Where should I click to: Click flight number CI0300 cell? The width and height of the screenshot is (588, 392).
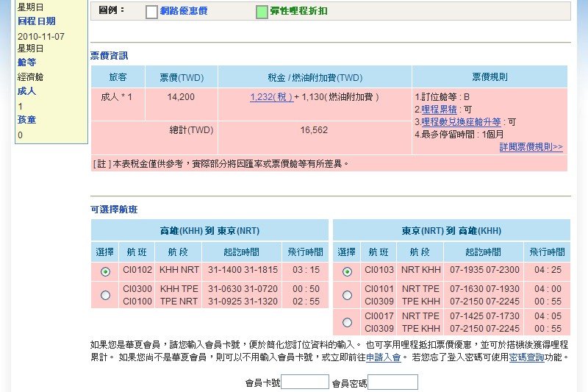coord(137,289)
